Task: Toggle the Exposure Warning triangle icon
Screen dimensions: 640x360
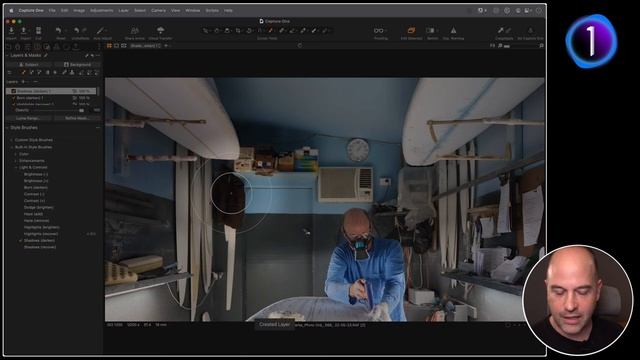Action: (453, 31)
